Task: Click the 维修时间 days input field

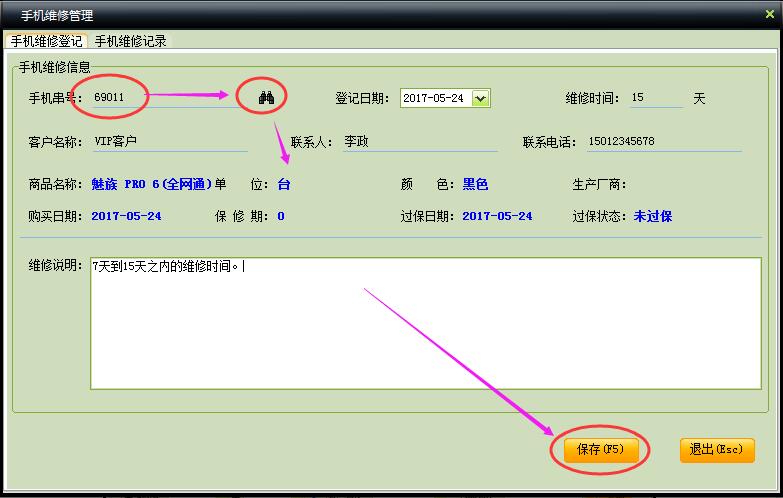Action: tap(656, 98)
